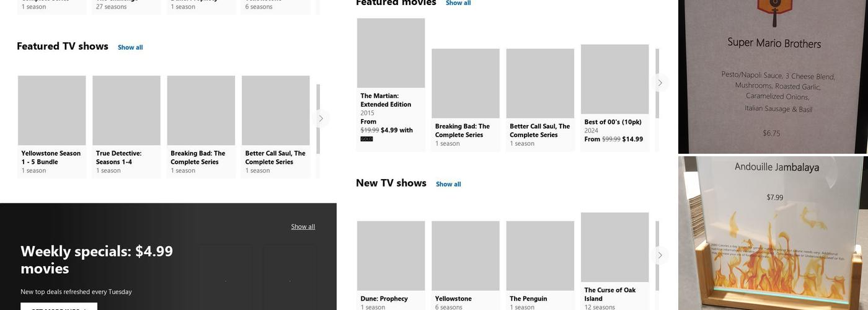Click the 2024 year under Best of 00's
This screenshot has height=310, width=868.
tap(591, 131)
